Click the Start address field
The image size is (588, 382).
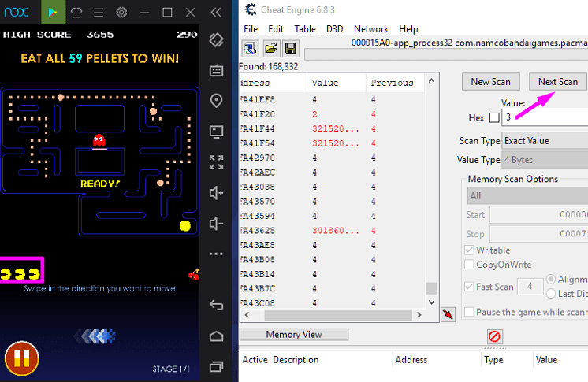(539, 215)
